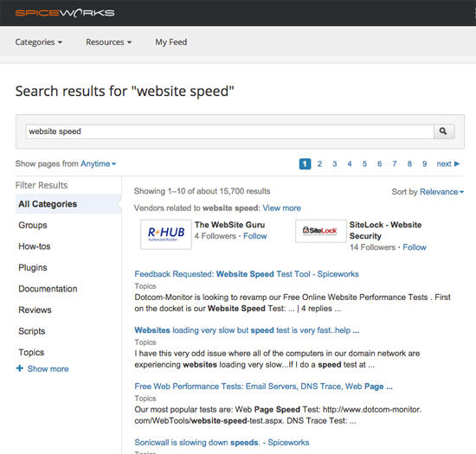The image size is (476, 454).
Task: Click the 'Search results for "website speed"' heading
Action: coord(125,91)
